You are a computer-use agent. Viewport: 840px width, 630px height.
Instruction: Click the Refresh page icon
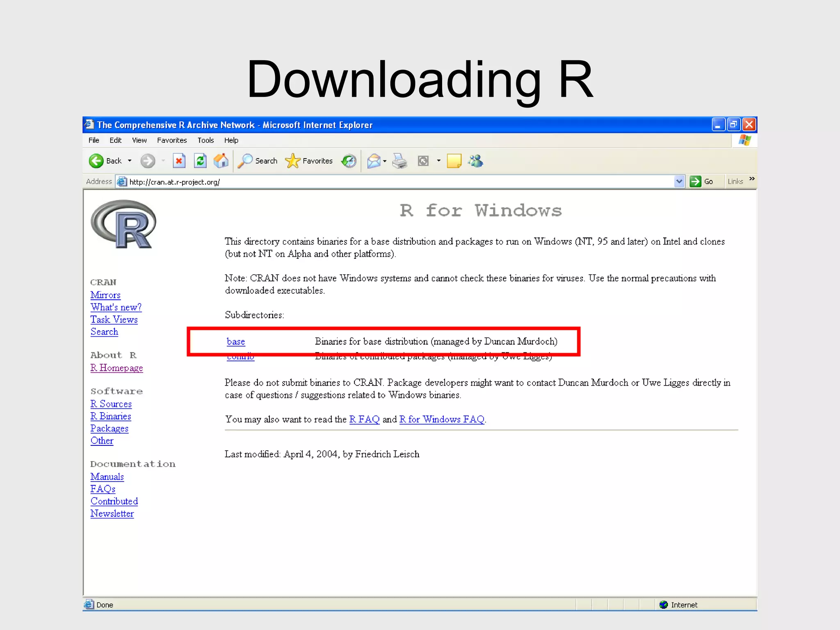[200, 161]
